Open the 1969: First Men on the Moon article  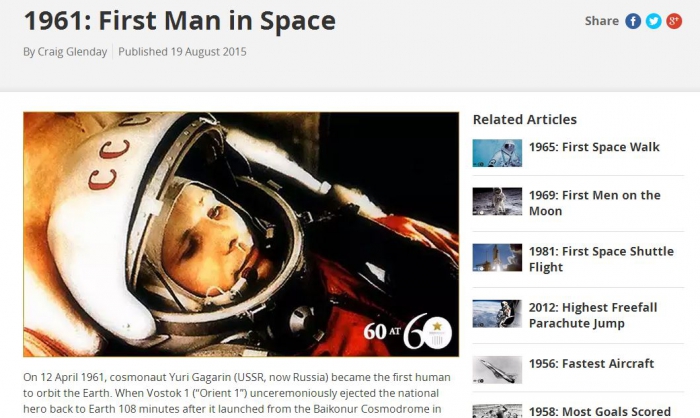coord(595,203)
